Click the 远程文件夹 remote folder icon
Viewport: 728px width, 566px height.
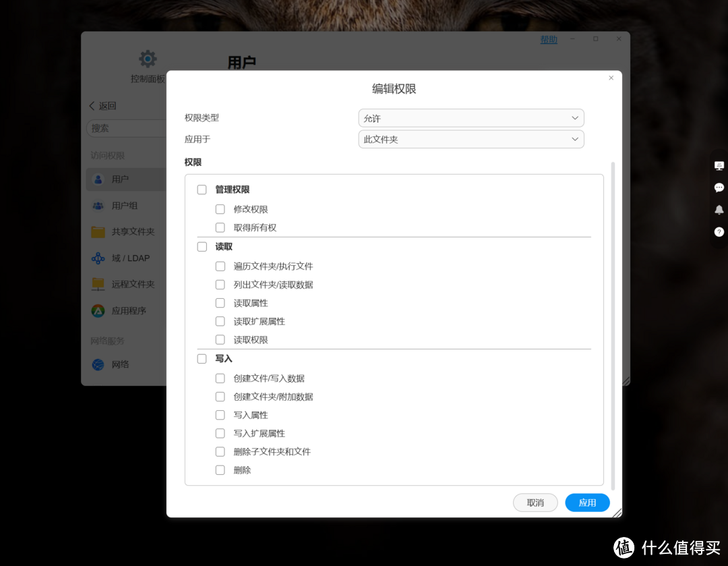tap(98, 284)
